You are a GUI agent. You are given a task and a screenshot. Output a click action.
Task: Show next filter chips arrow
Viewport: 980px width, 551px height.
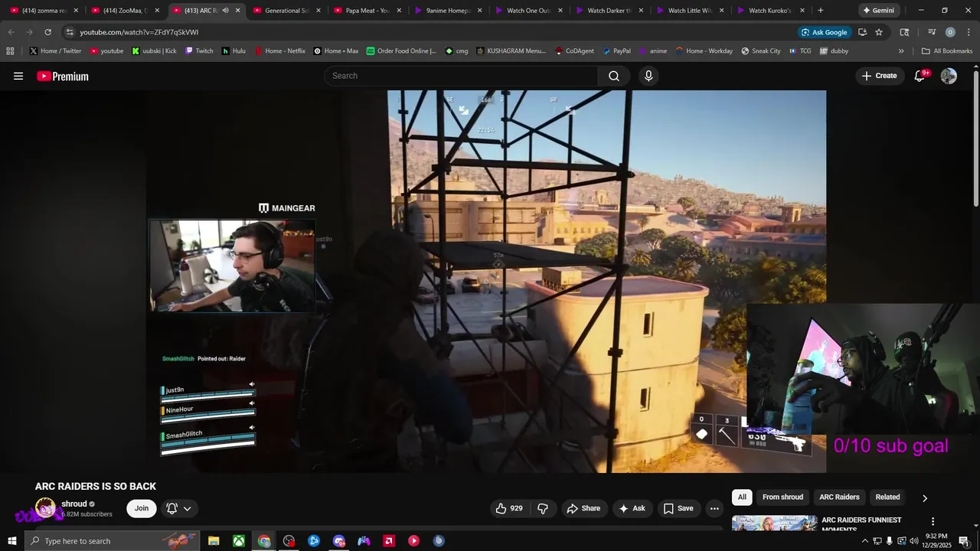tap(925, 498)
